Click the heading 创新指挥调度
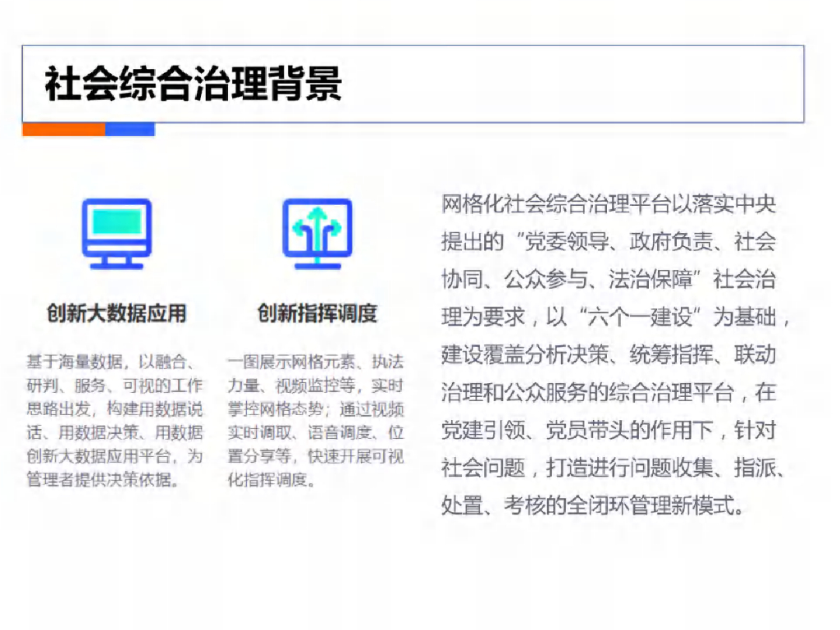The height and width of the screenshot is (630, 840). point(317,313)
